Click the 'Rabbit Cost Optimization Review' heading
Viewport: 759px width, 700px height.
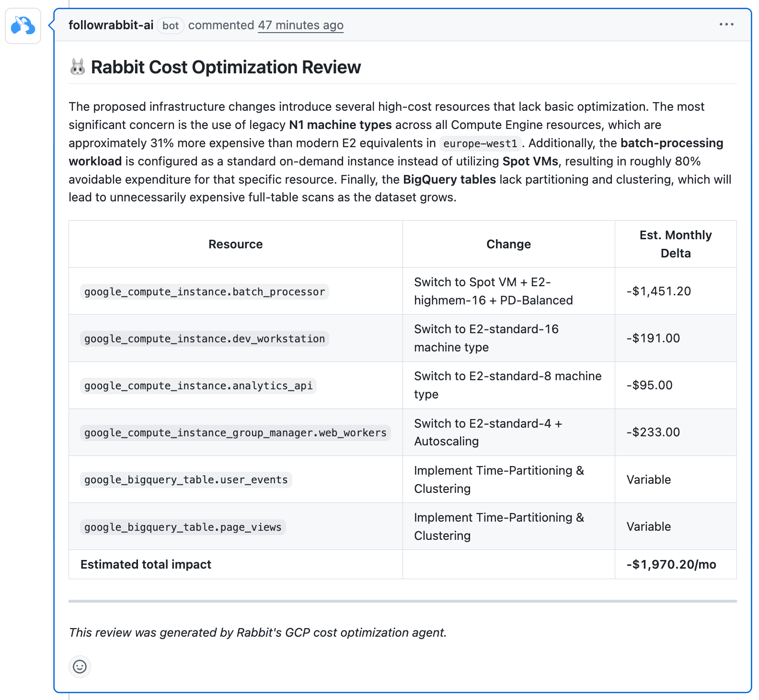(226, 67)
